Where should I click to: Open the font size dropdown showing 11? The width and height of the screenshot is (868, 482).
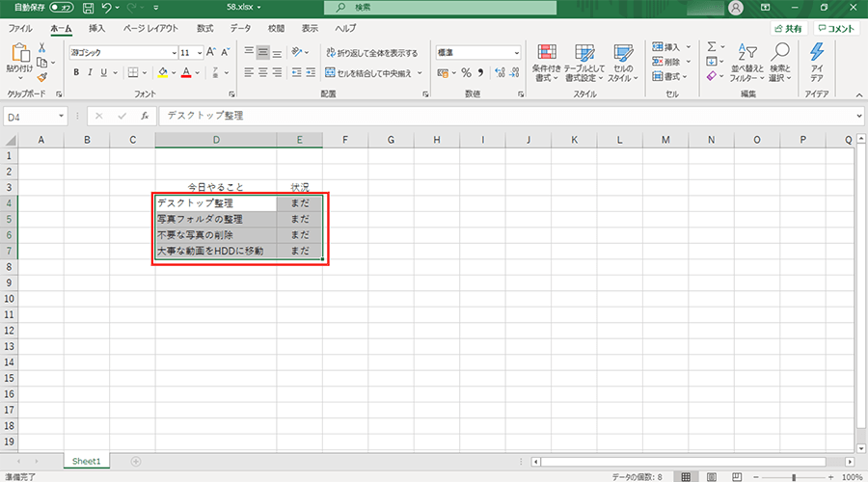200,53
